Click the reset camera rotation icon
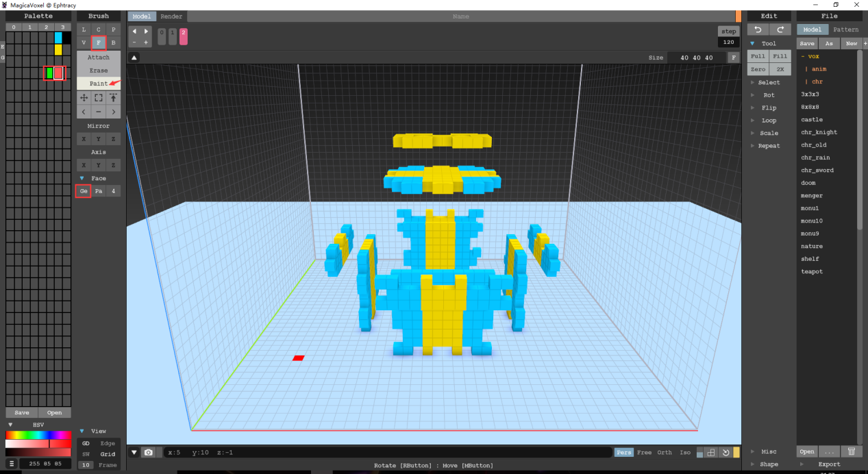The image size is (868, 474). [726, 453]
